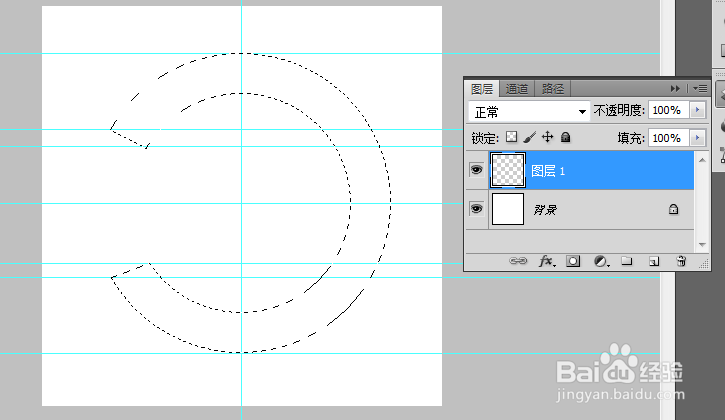Open the 填充 fill slider arrow
The width and height of the screenshot is (725, 420).
coord(697,138)
